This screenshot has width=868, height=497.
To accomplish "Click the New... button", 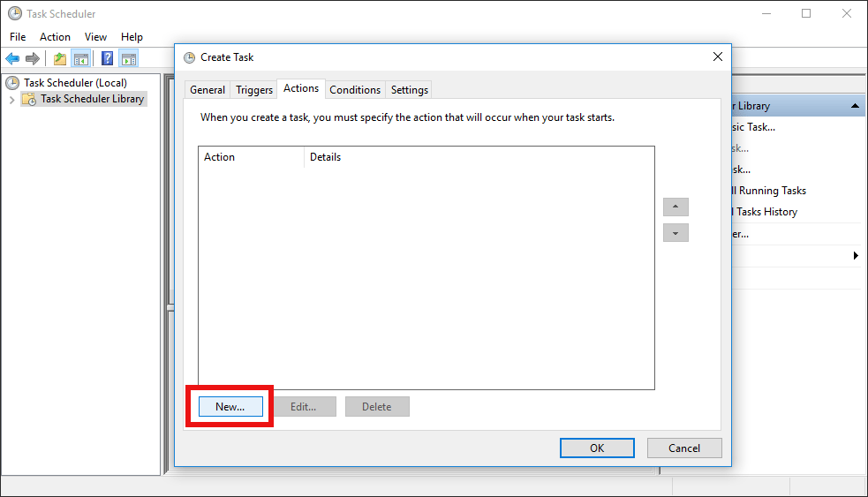I will click(x=230, y=407).
